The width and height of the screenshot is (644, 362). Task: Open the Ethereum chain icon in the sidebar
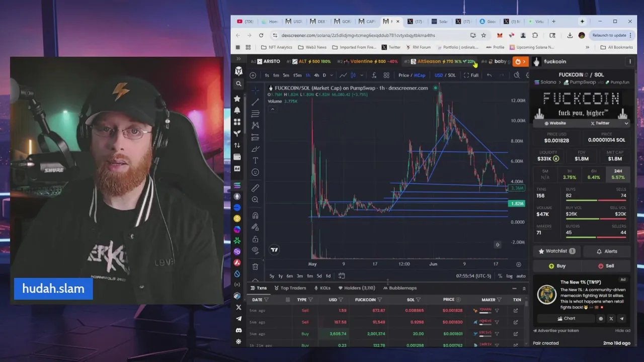click(237, 196)
